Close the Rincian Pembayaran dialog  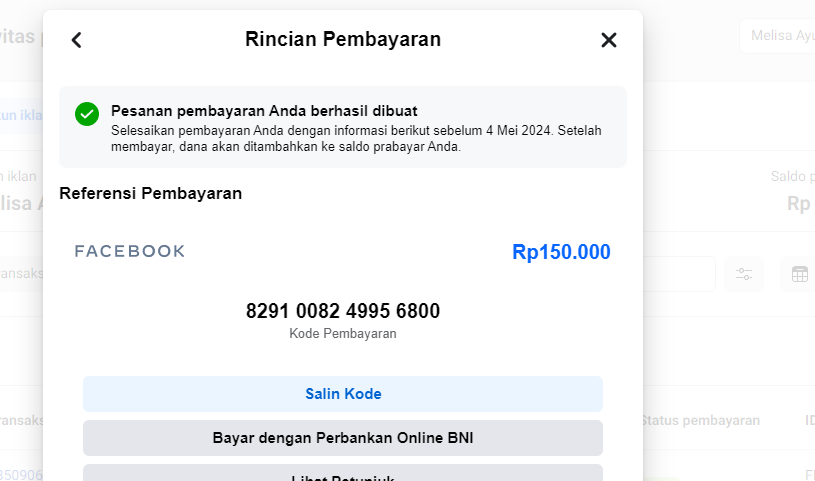click(608, 40)
